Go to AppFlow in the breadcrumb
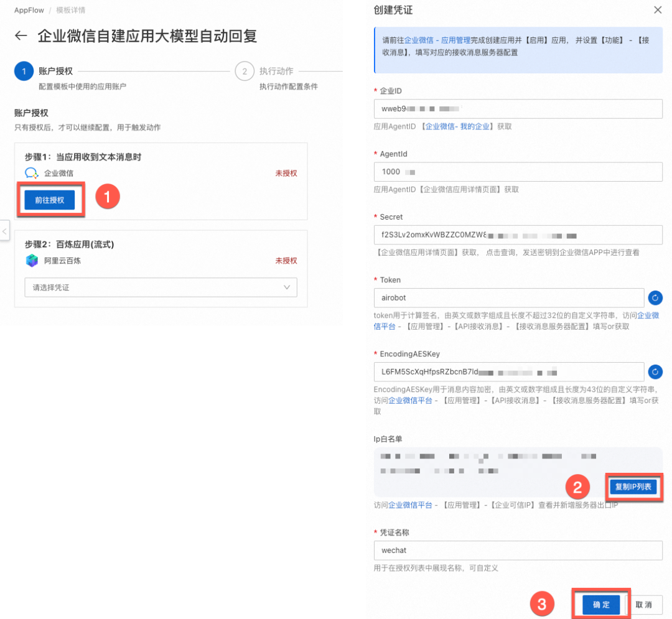 (x=29, y=11)
